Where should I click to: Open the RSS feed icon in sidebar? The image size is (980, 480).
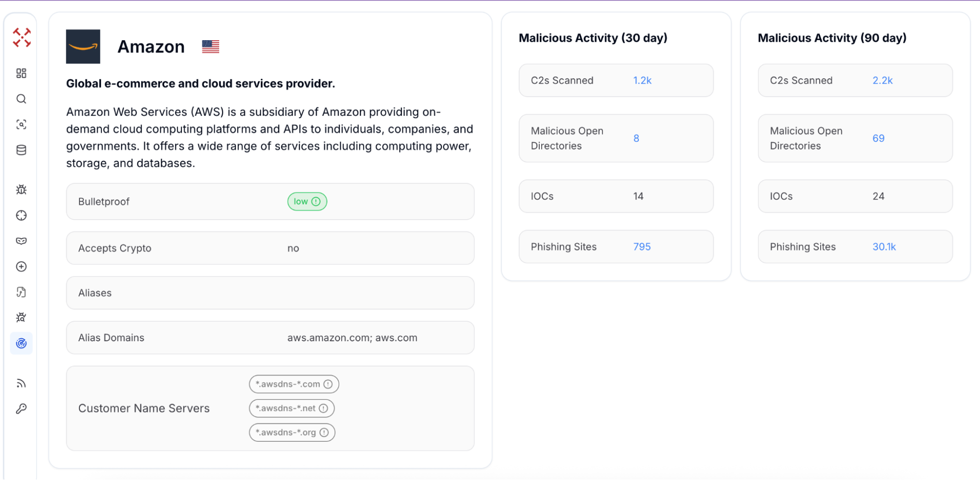pyautogui.click(x=21, y=383)
